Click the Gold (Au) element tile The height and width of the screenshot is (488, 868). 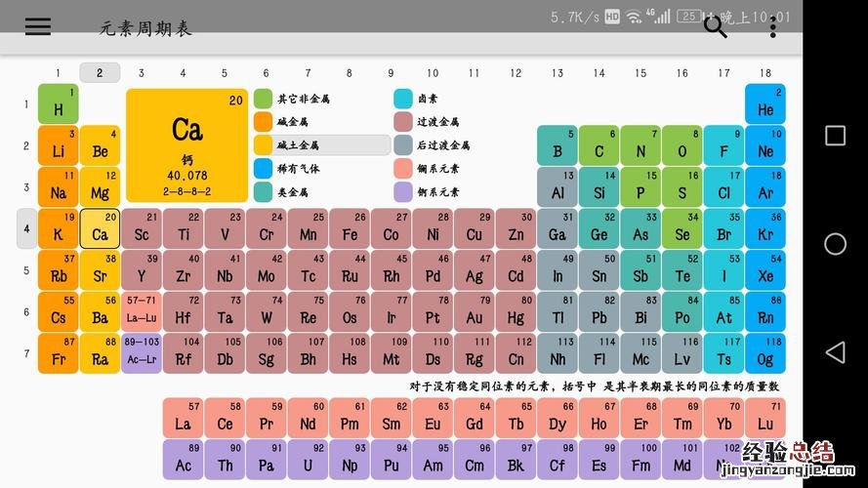[x=474, y=312]
